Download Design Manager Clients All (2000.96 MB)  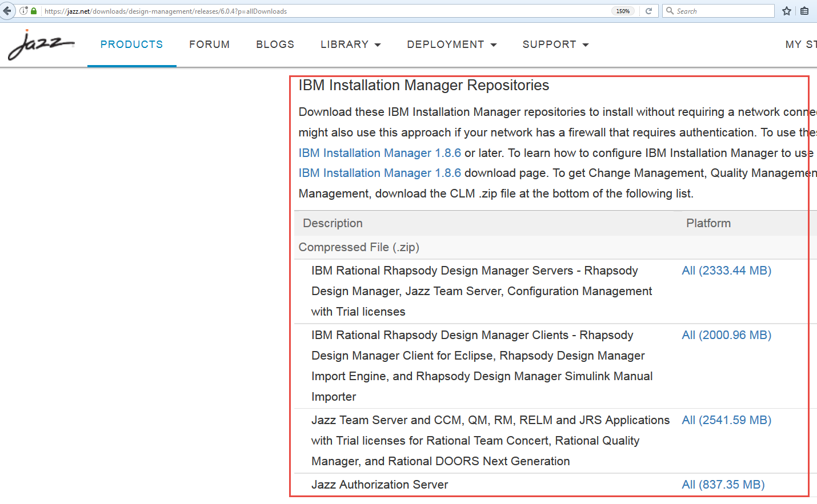(726, 335)
